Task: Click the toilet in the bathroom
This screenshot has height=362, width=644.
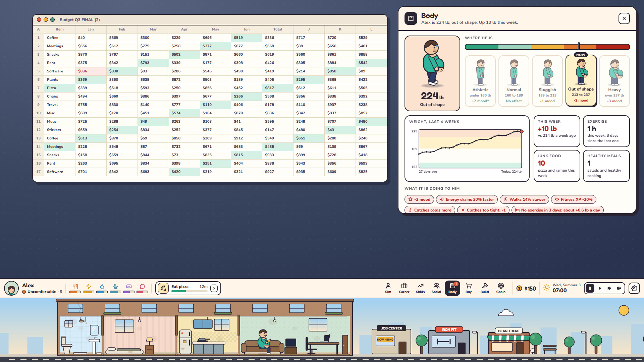Action: 66,346
